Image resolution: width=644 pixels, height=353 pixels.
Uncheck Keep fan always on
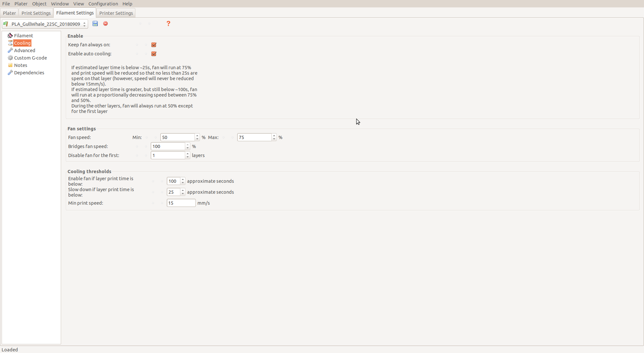pos(154,45)
